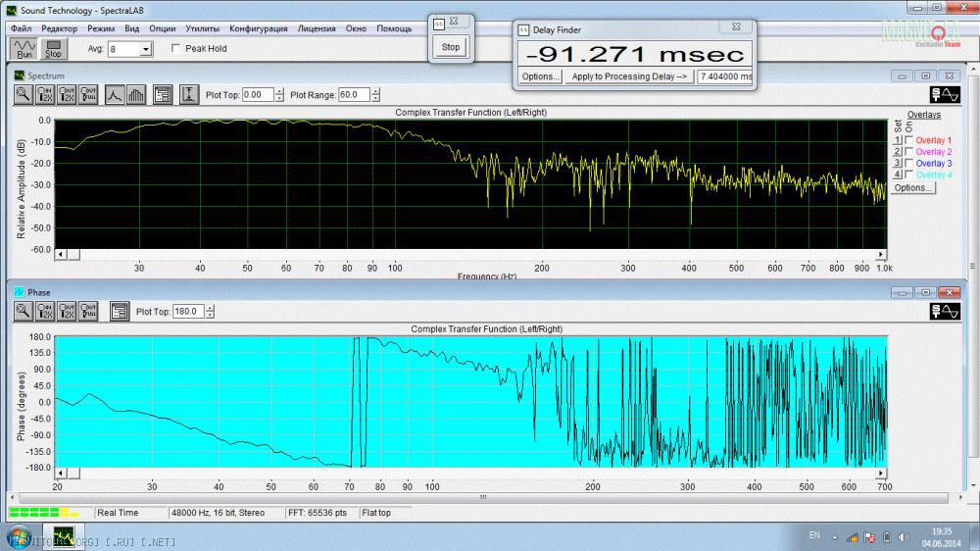This screenshot has width=980, height=551.
Task: Click the Phase window title icon
Action: point(20,292)
